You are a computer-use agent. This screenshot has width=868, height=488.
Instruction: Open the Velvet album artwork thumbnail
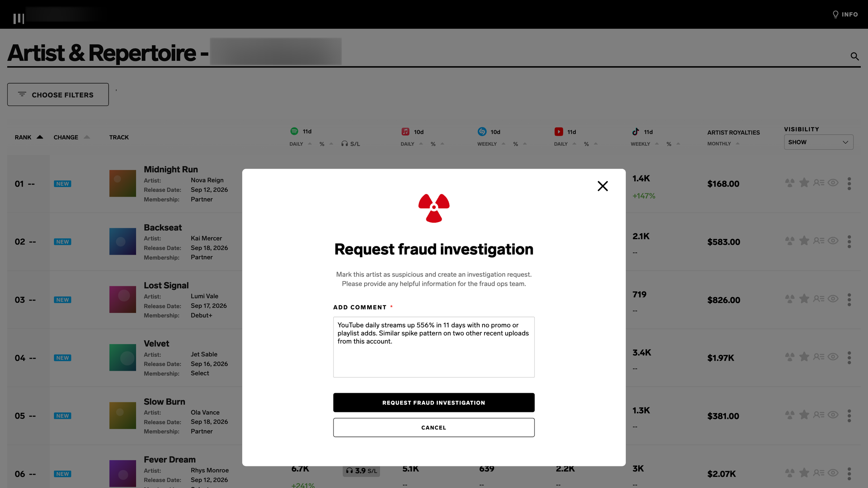click(123, 357)
